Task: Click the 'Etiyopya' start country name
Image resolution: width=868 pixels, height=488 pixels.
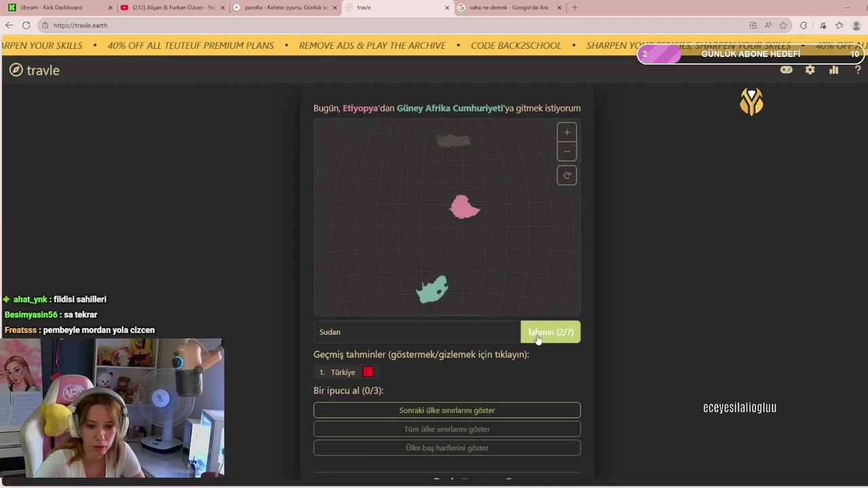Action: 360,108
